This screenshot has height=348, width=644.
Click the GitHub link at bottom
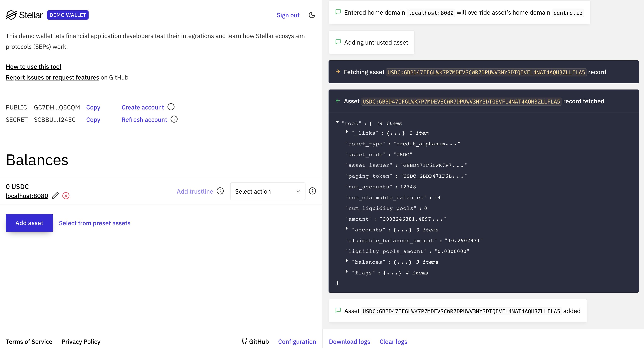256,342
